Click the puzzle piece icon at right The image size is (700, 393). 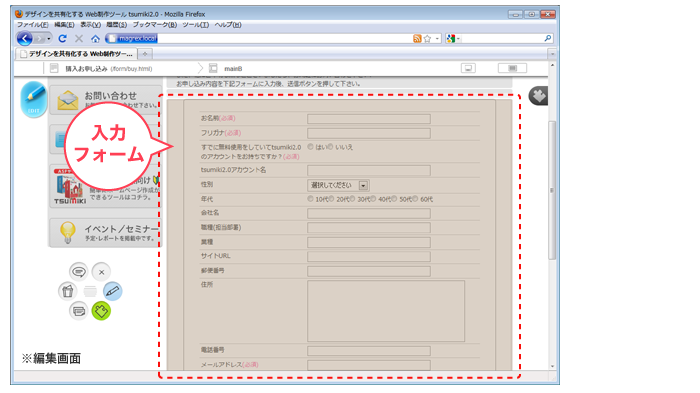coord(538,96)
